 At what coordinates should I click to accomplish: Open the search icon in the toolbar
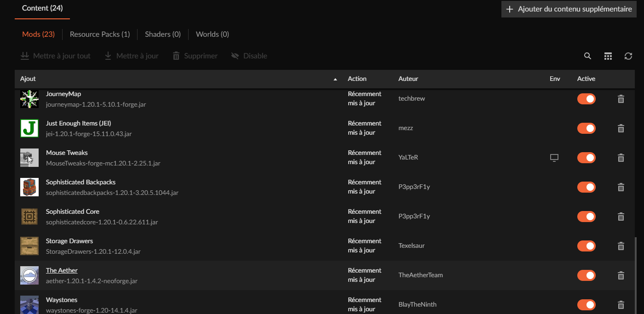[587, 56]
